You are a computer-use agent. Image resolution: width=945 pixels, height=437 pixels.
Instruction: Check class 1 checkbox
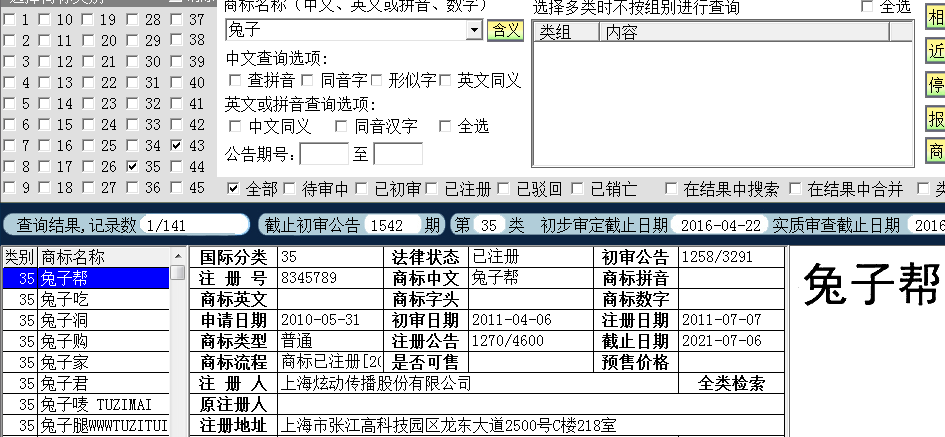pos(8,19)
